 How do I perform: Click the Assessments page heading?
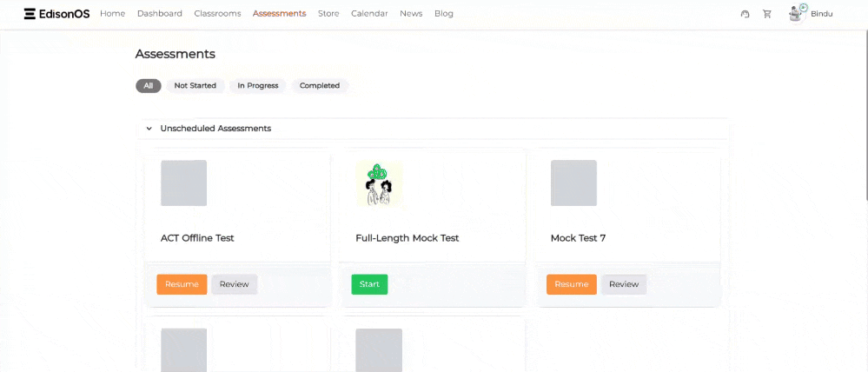pyautogui.click(x=175, y=54)
